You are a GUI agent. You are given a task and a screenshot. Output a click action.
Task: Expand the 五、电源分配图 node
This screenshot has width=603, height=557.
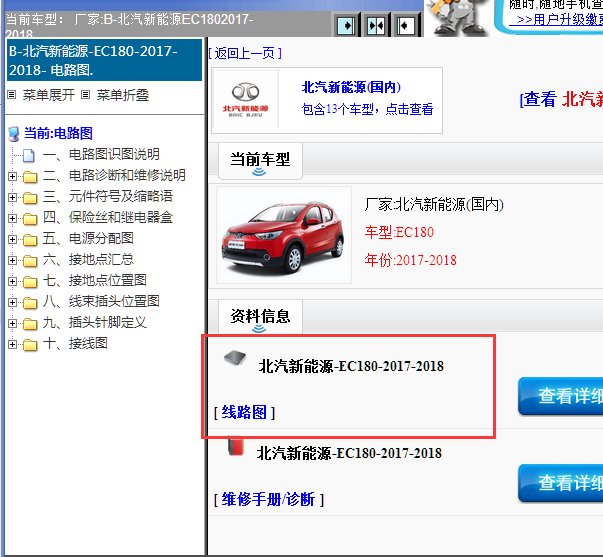coord(12,239)
